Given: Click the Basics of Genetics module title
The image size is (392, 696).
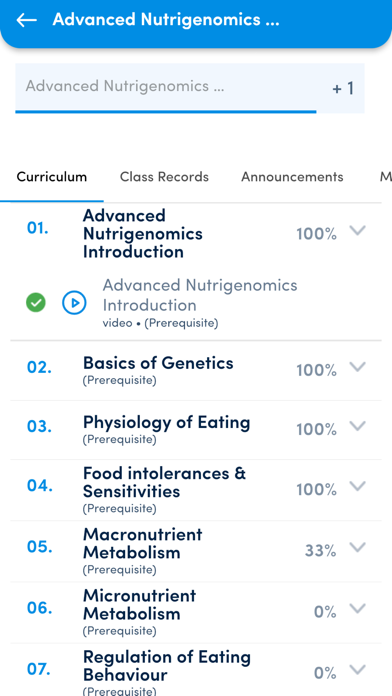Looking at the screenshot, I should 158,363.
